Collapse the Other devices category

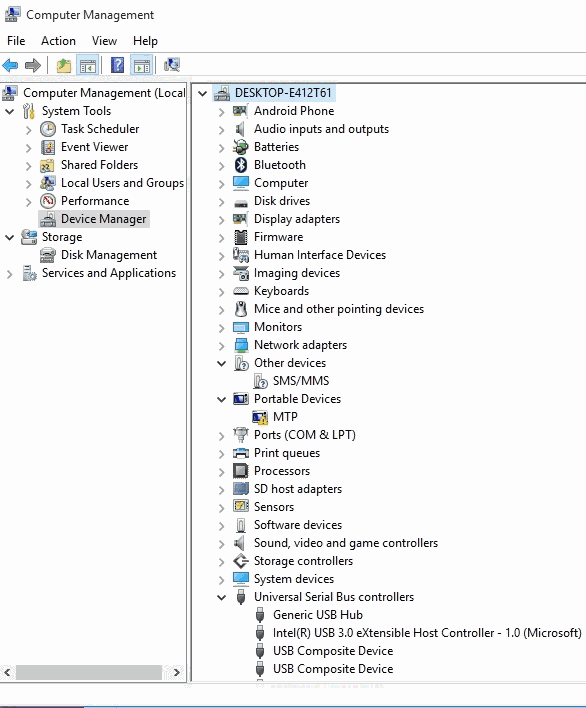tap(221, 363)
